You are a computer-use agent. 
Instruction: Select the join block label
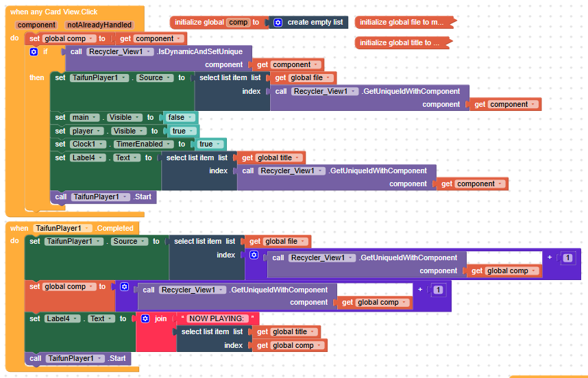pyautogui.click(x=161, y=319)
